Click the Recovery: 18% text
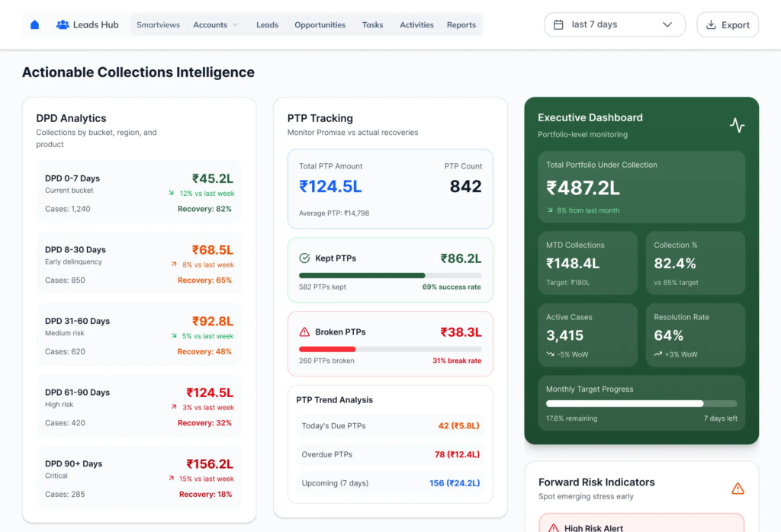 (x=205, y=494)
